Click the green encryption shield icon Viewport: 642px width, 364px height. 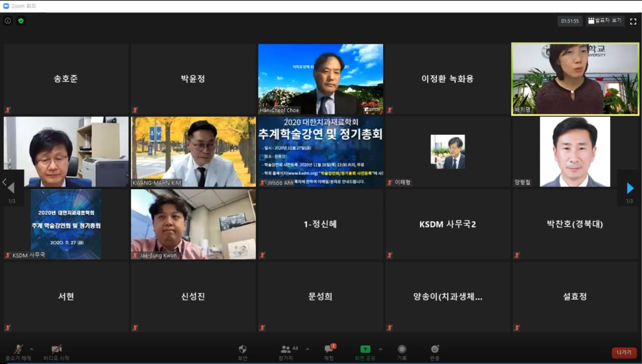(21, 21)
